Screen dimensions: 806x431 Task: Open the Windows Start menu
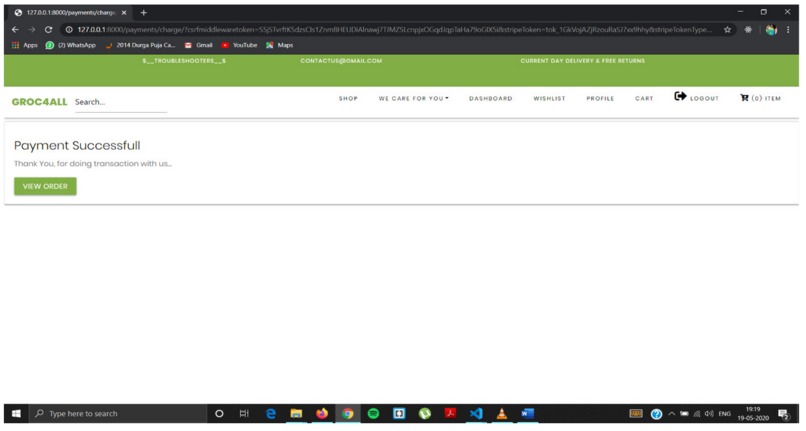[x=16, y=414]
